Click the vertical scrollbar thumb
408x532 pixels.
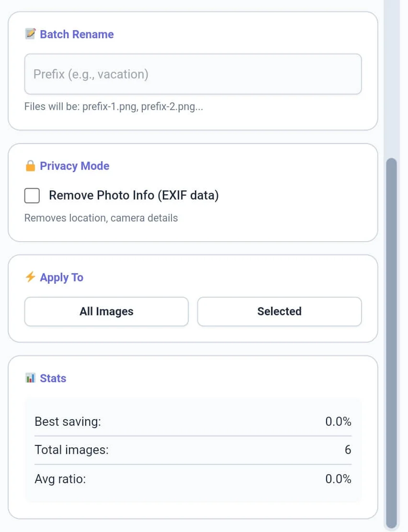[392, 342]
